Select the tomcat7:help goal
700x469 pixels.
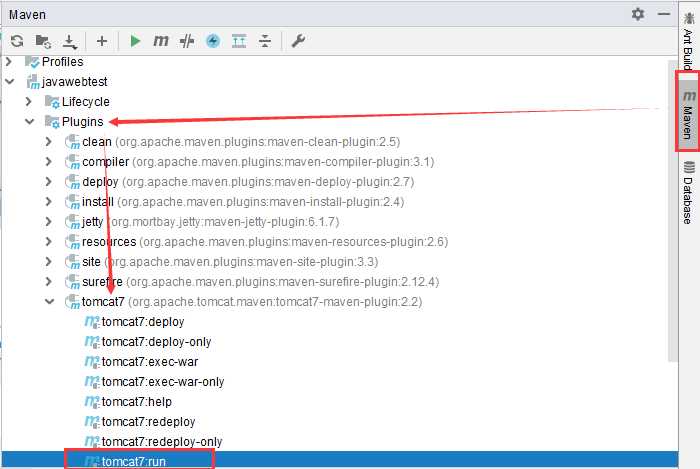(137, 402)
